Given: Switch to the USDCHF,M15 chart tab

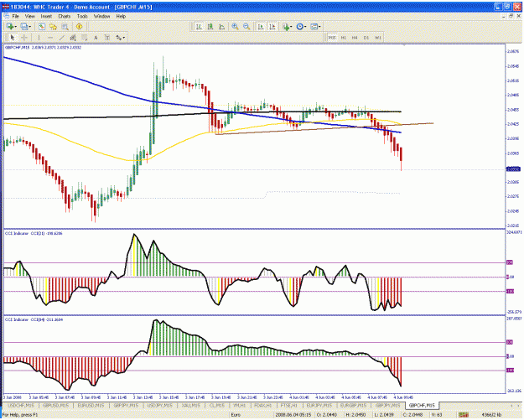Looking at the screenshot, I should coord(21,405).
